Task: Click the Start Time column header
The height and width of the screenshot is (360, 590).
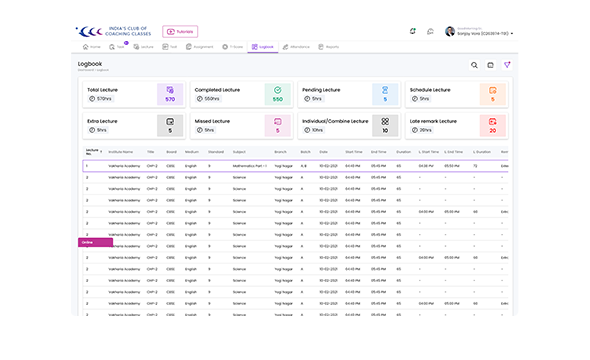Action: [x=354, y=152]
